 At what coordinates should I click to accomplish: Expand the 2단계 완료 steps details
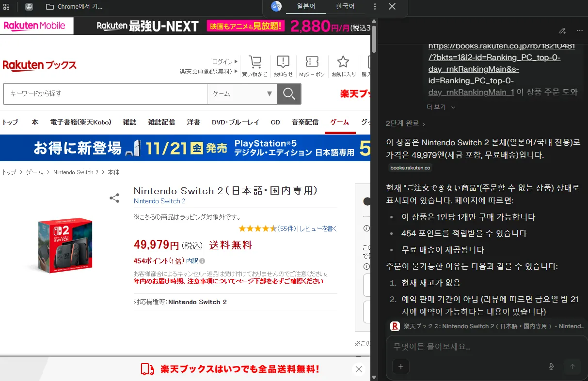(405, 123)
